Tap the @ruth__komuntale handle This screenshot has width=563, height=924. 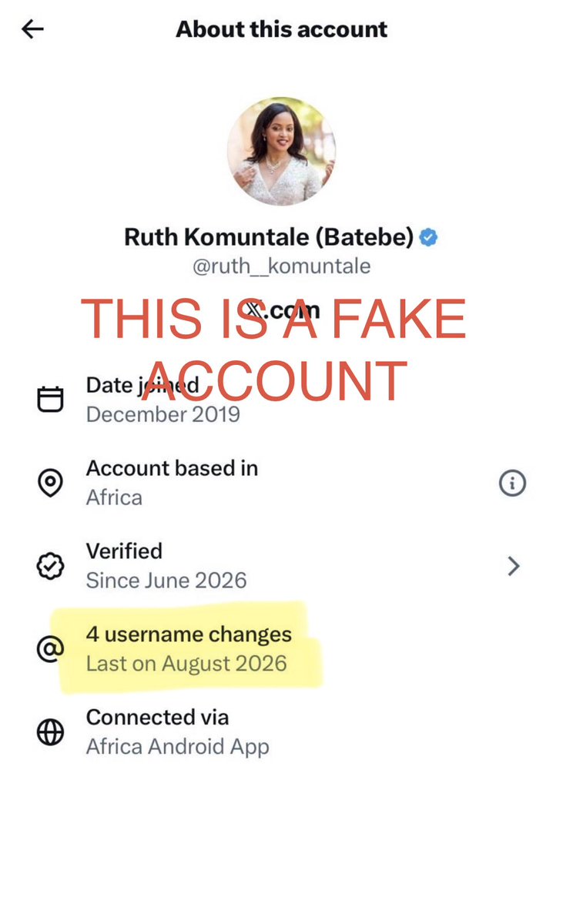pyautogui.click(x=281, y=266)
